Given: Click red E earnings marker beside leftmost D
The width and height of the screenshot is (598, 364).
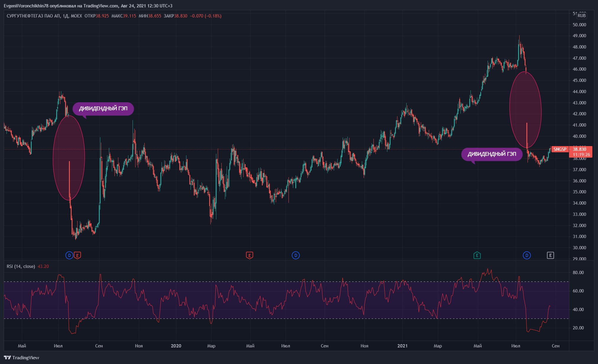Looking at the screenshot, I should pyautogui.click(x=77, y=255).
